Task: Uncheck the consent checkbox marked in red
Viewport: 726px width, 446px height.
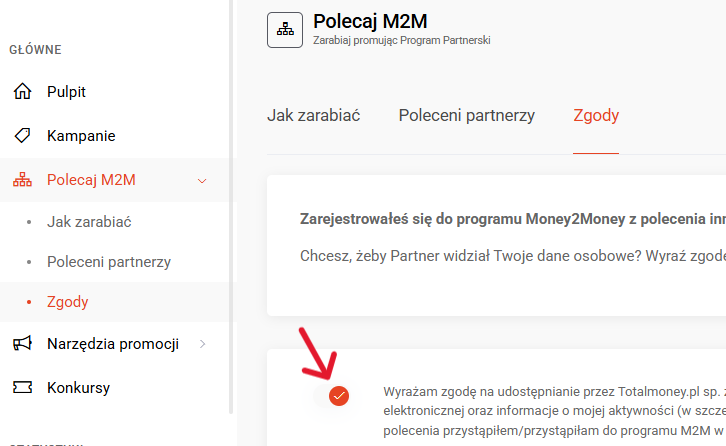Action: [x=339, y=396]
